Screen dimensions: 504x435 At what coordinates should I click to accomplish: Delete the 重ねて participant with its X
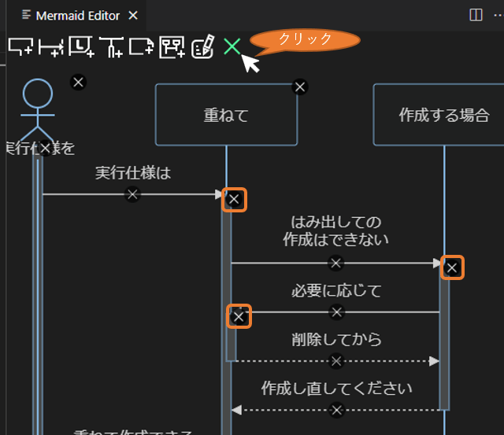pos(299,87)
